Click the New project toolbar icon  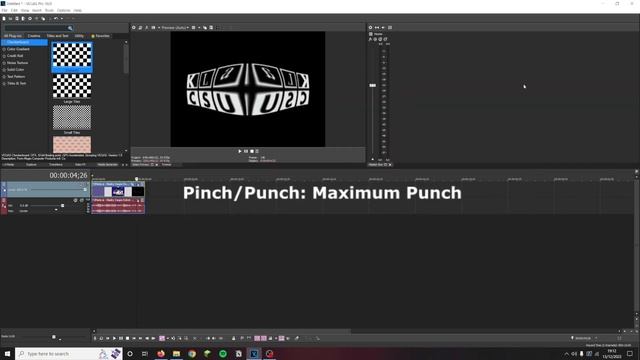point(4,18)
